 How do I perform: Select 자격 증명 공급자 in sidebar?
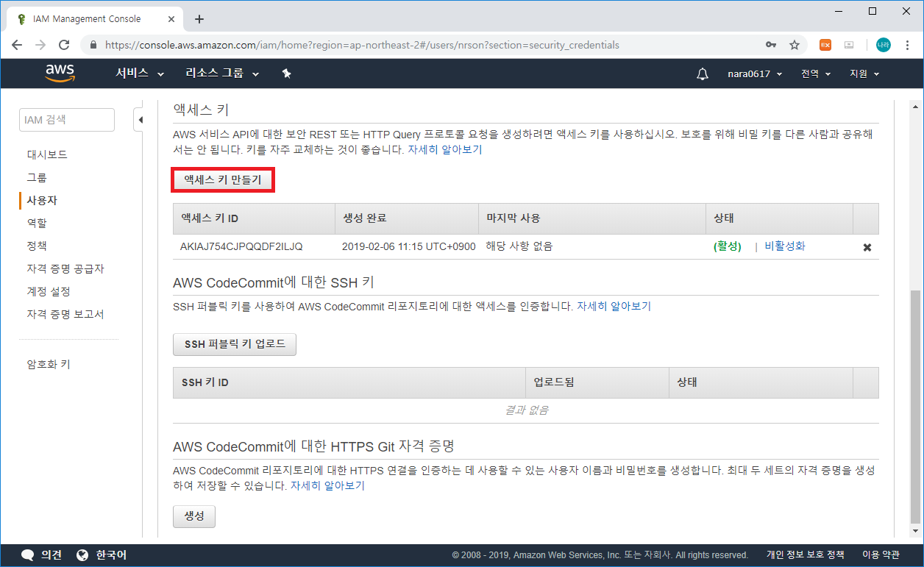pos(65,268)
